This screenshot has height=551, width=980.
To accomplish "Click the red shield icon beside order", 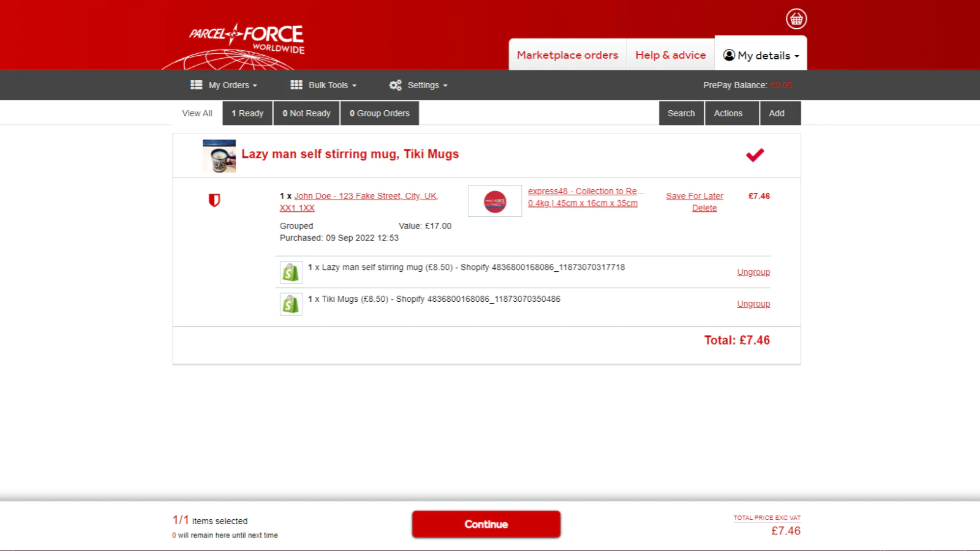I will click(x=214, y=200).
